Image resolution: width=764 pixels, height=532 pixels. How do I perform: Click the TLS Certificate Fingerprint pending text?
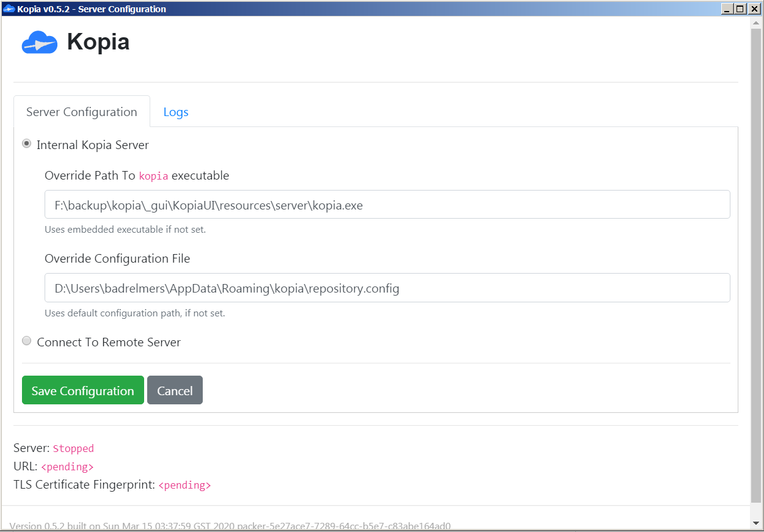pos(185,484)
